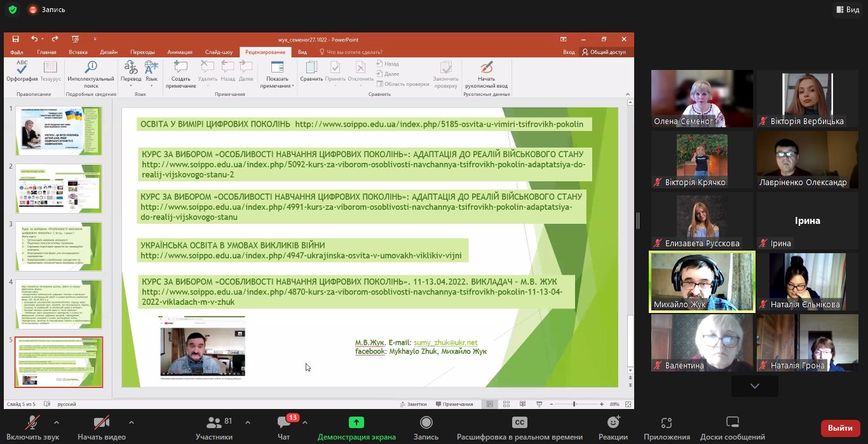Open Доски сообщений whiteboards

point(732,428)
